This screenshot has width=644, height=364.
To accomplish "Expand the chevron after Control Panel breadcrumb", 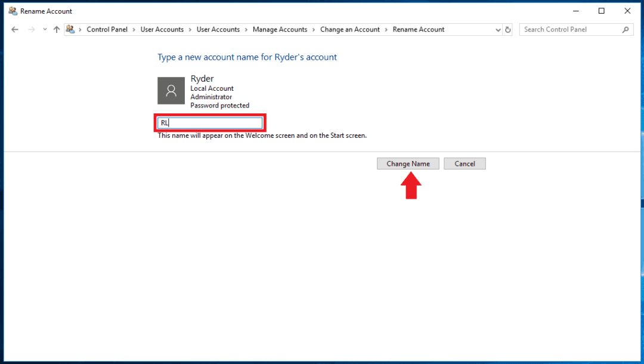I will (134, 30).
